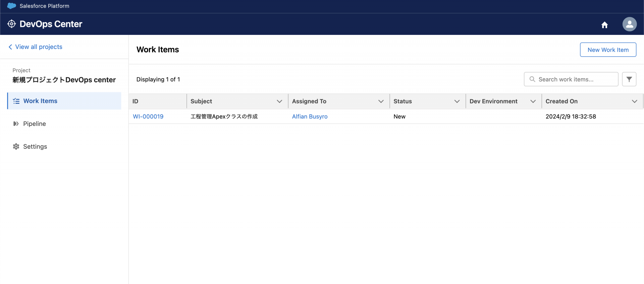
Task: Click the Dev Environment header label
Action: click(x=493, y=101)
